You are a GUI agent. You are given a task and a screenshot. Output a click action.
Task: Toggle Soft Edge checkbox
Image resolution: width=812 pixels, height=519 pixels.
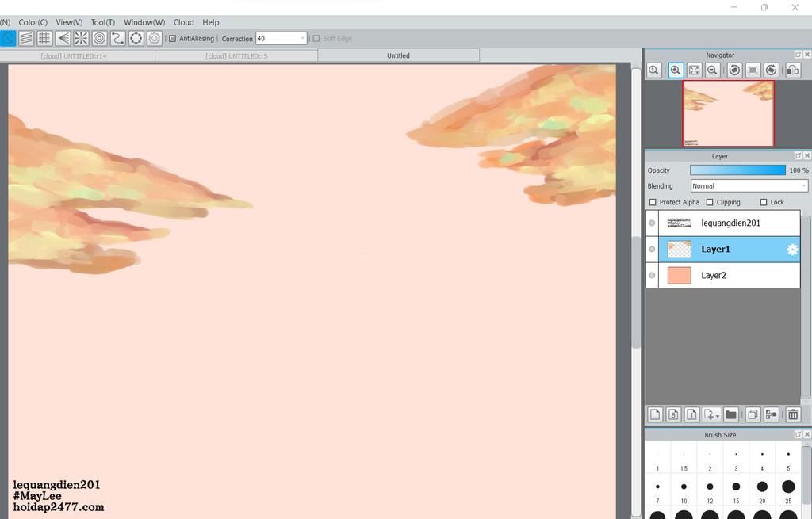click(x=316, y=38)
